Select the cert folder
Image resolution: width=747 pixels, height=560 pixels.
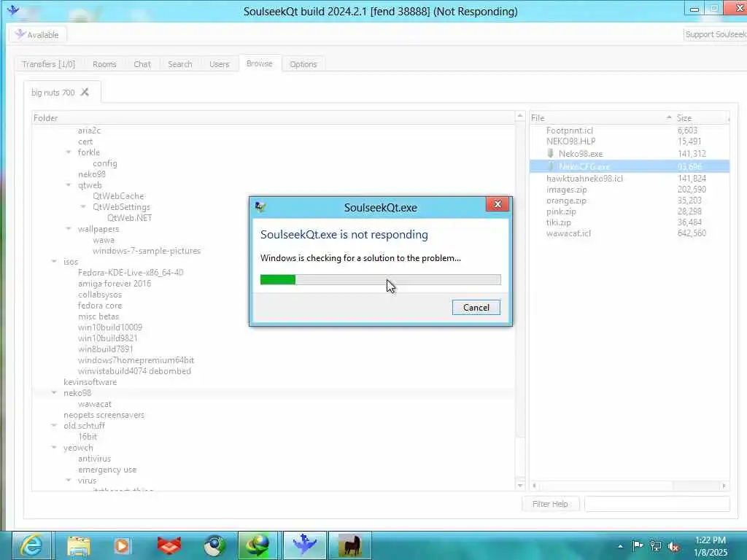pos(85,141)
